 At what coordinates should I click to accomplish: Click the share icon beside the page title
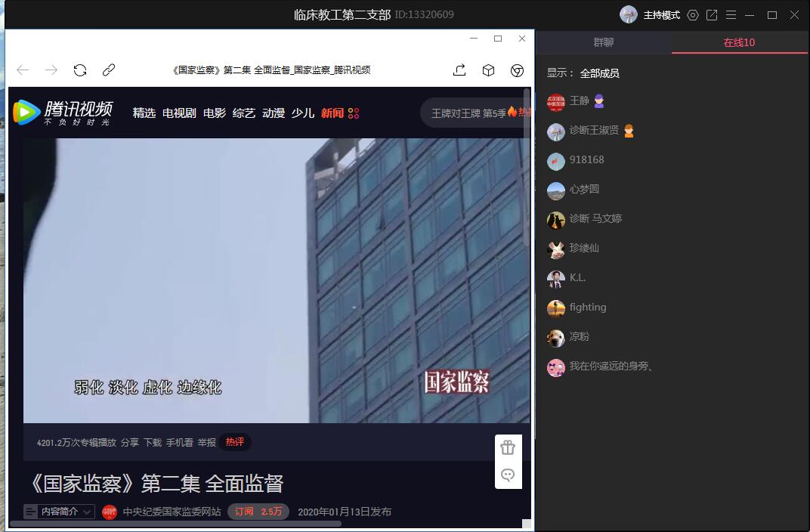pyautogui.click(x=459, y=70)
